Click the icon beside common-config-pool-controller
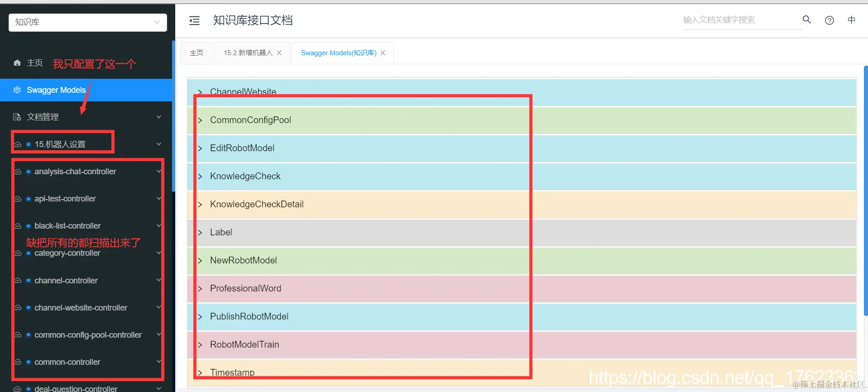868x392 pixels. (18, 335)
